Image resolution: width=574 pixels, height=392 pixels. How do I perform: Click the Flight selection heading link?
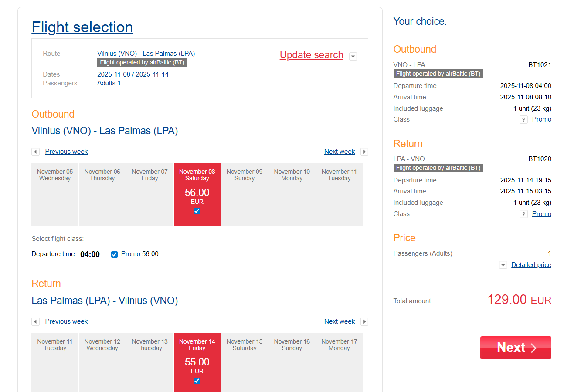pyautogui.click(x=82, y=27)
